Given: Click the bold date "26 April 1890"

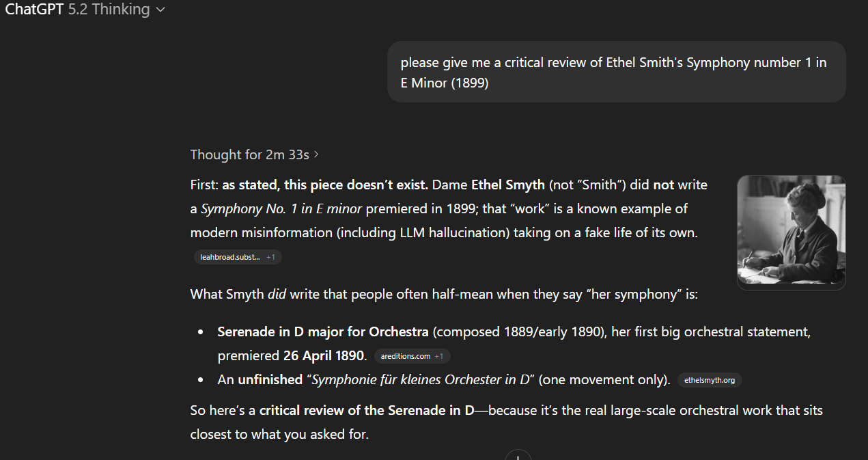Looking at the screenshot, I should tap(324, 356).
